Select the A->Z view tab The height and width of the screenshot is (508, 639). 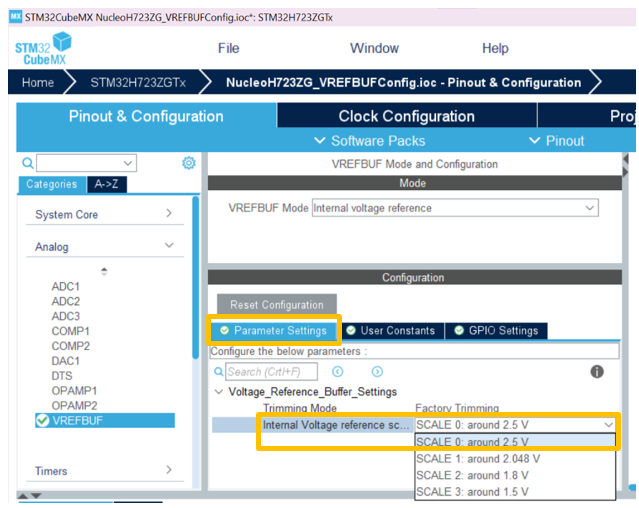coord(107,184)
